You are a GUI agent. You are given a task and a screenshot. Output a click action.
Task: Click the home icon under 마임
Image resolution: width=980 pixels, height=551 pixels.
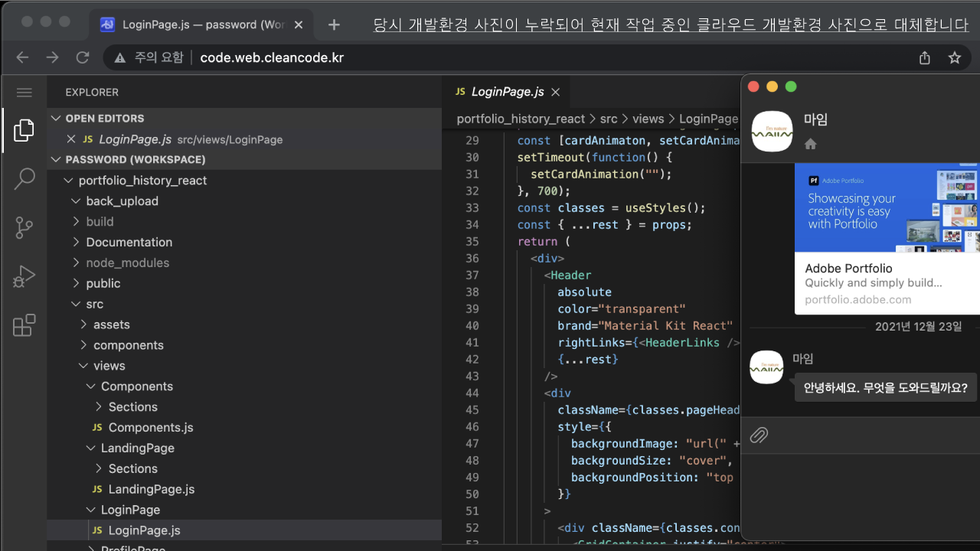tap(810, 144)
